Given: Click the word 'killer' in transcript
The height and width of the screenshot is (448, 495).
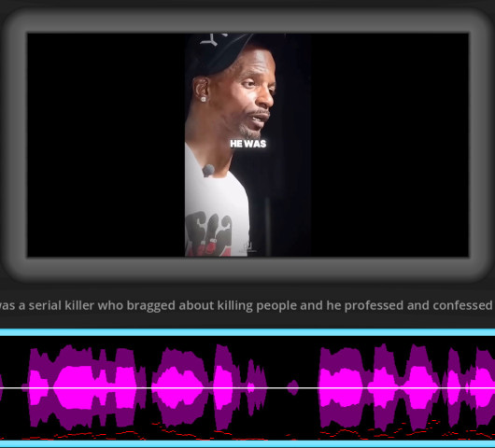Looking at the screenshot, I should click(79, 305).
